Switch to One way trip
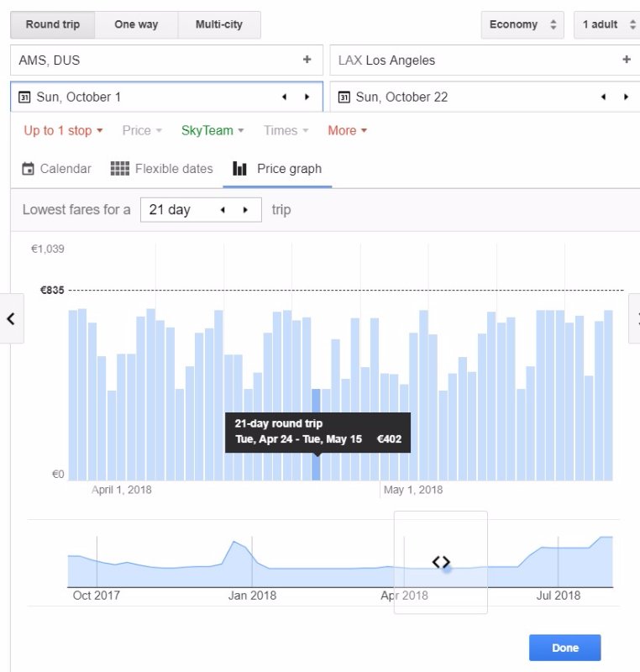 click(x=136, y=24)
